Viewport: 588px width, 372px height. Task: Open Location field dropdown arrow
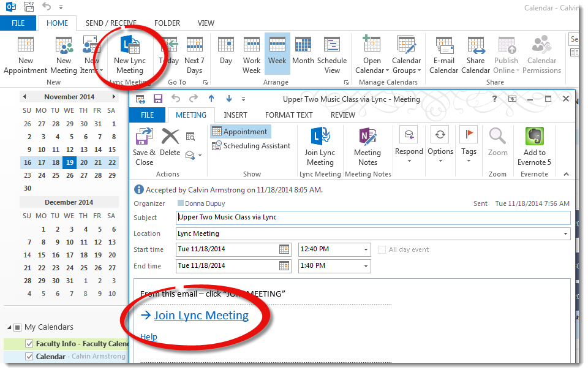pyautogui.click(x=565, y=234)
